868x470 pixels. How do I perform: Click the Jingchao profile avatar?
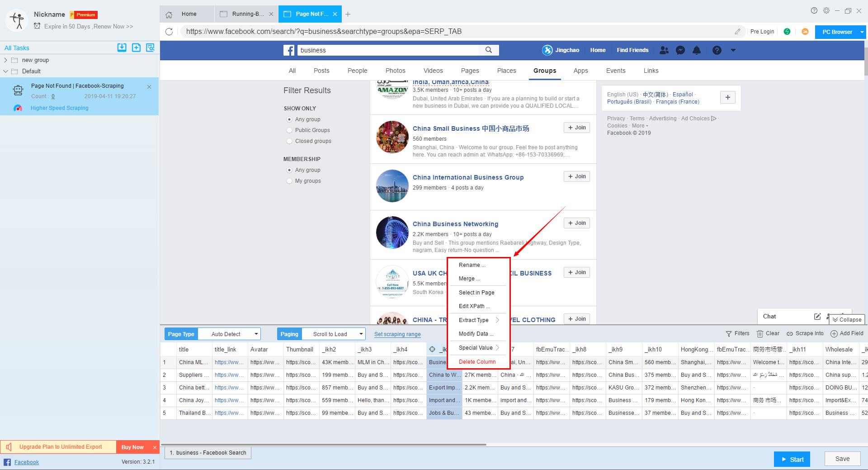point(547,50)
